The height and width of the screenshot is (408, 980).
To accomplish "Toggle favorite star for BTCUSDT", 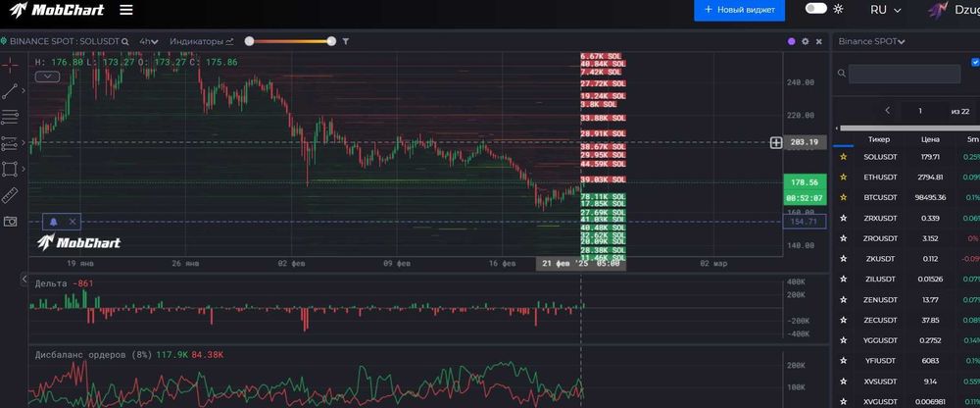I will (843, 197).
